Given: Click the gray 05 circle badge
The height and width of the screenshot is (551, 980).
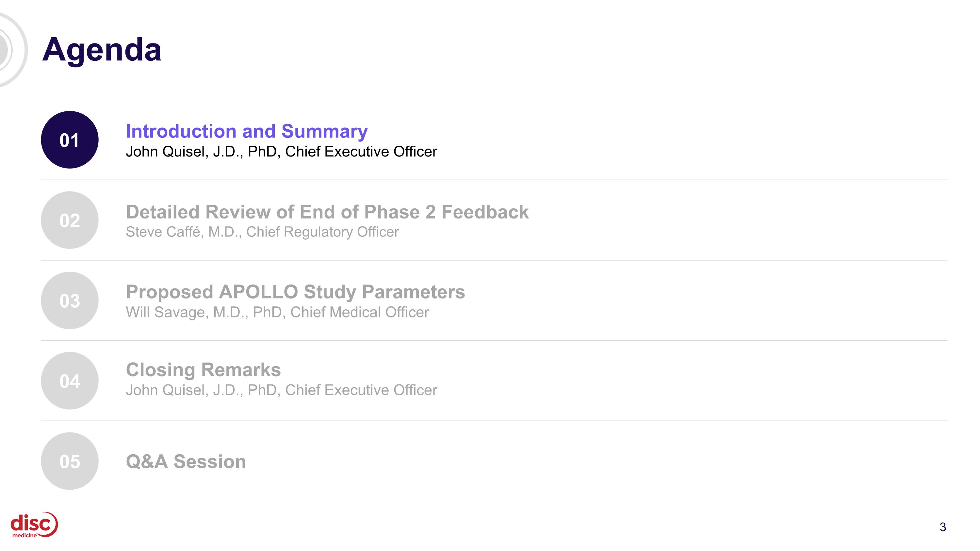Looking at the screenshot, I should coord(70,461).
